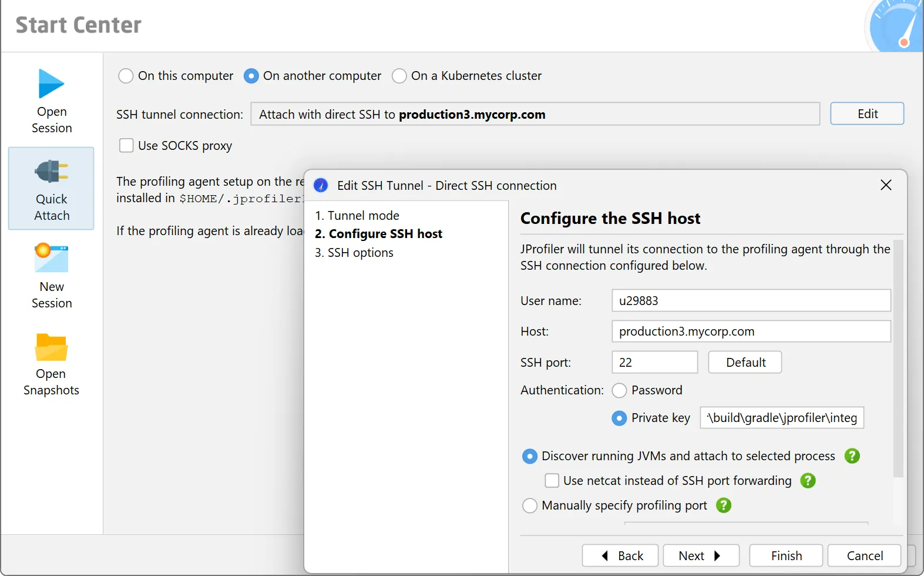Reset SSH port with Default button
This screenshot has height=576, width=924.
tap(745, 362)
